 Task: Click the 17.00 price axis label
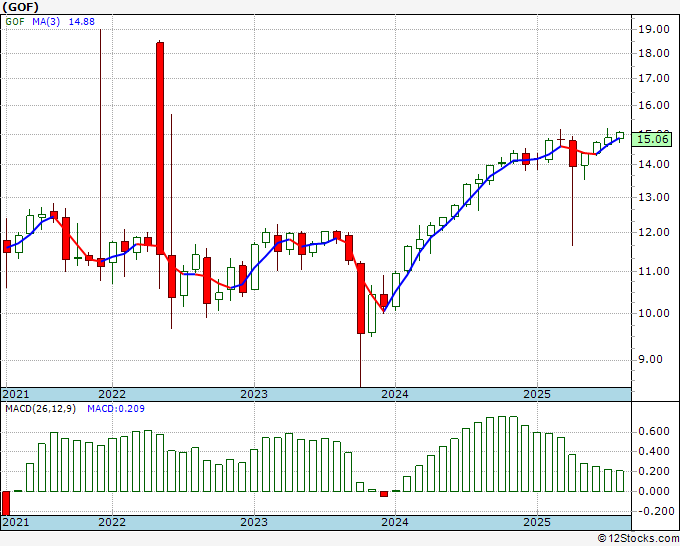[x=654, y=78]
